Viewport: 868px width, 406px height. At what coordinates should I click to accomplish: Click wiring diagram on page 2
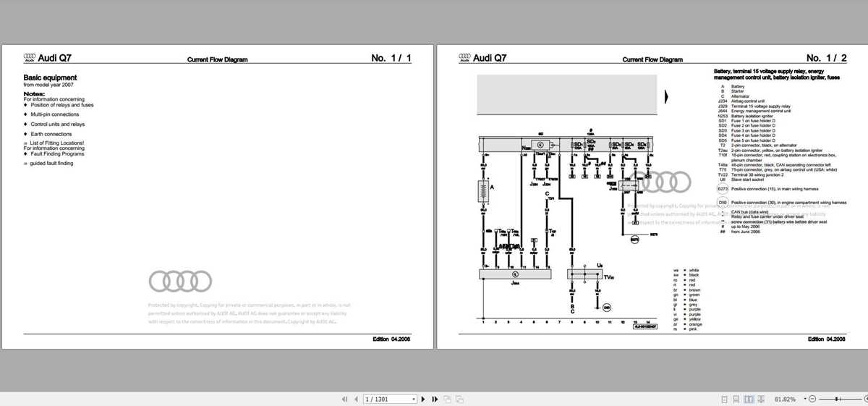568,232
